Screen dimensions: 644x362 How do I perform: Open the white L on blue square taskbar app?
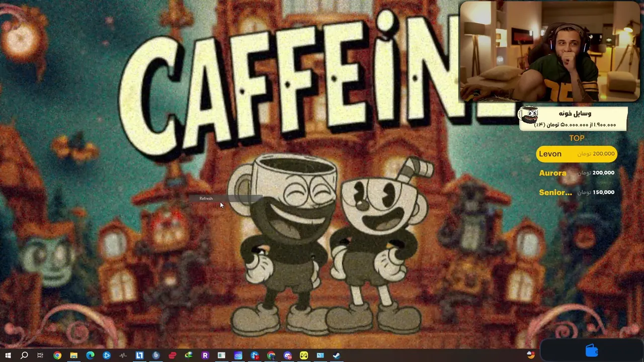tap(139, 355)
